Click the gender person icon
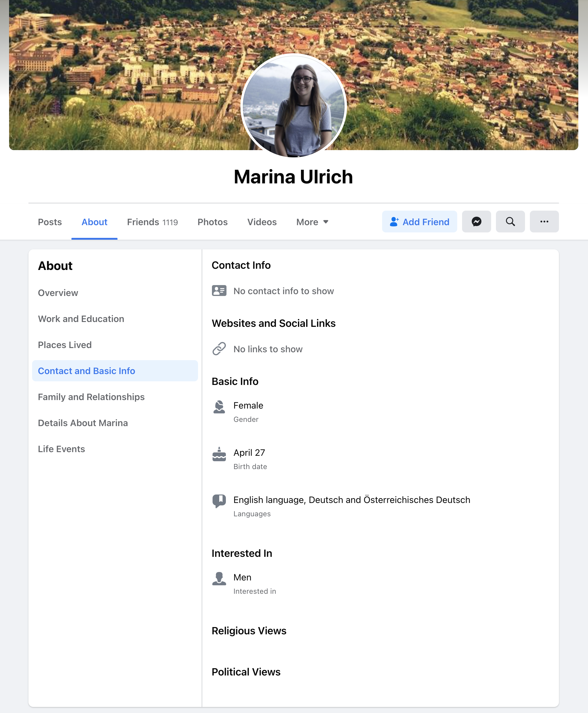This screenshot has width=588, height=713. 219,407
